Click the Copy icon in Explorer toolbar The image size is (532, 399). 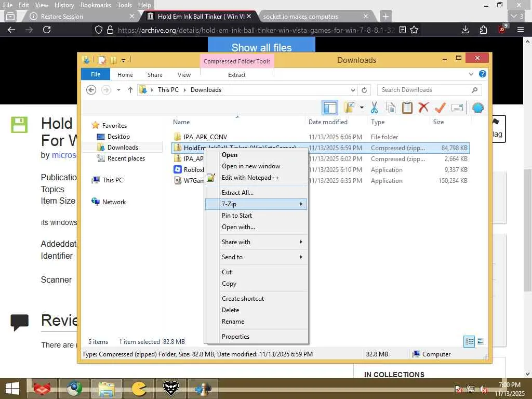coord(391,108)
